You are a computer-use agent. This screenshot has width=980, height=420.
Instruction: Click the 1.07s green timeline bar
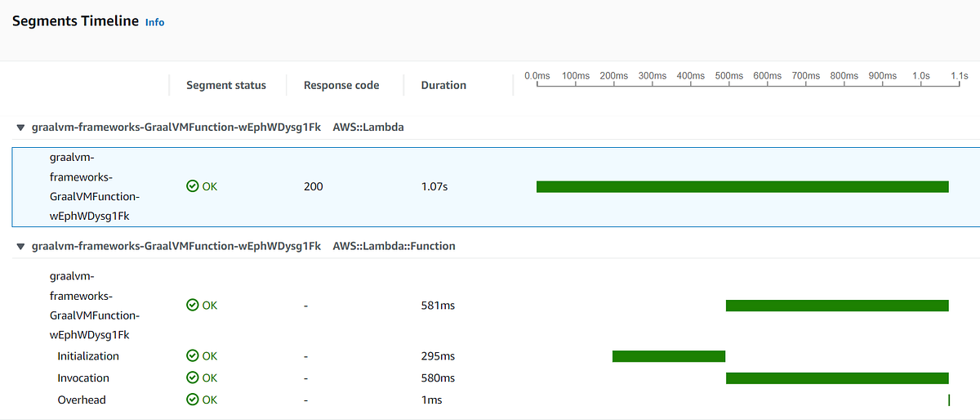point(742,187)
